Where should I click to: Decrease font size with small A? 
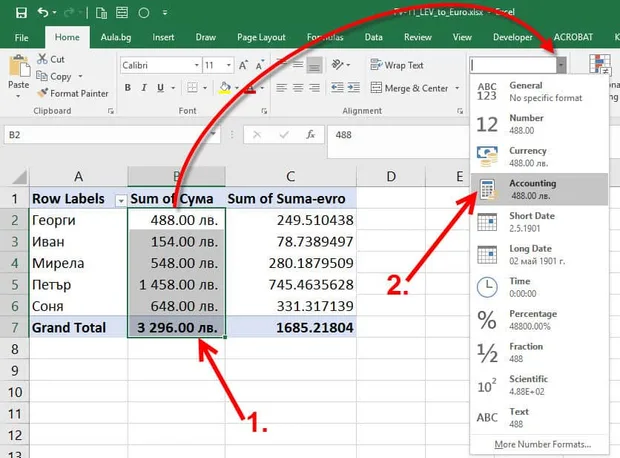click(x=260, y=65)
